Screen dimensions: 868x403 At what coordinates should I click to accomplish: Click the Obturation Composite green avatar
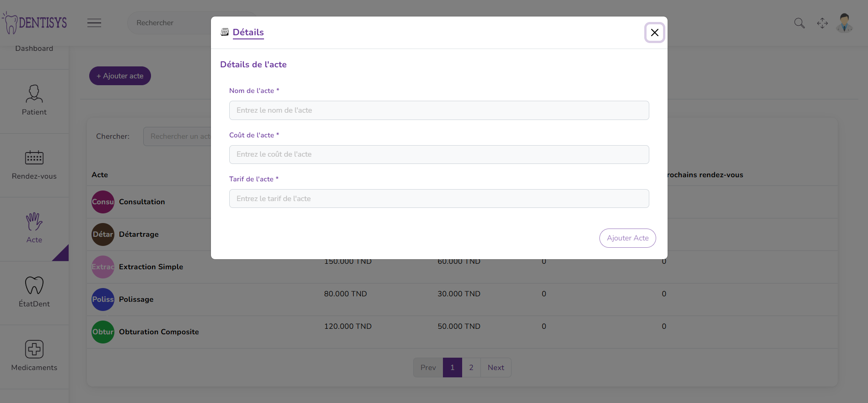click(103, 332)
